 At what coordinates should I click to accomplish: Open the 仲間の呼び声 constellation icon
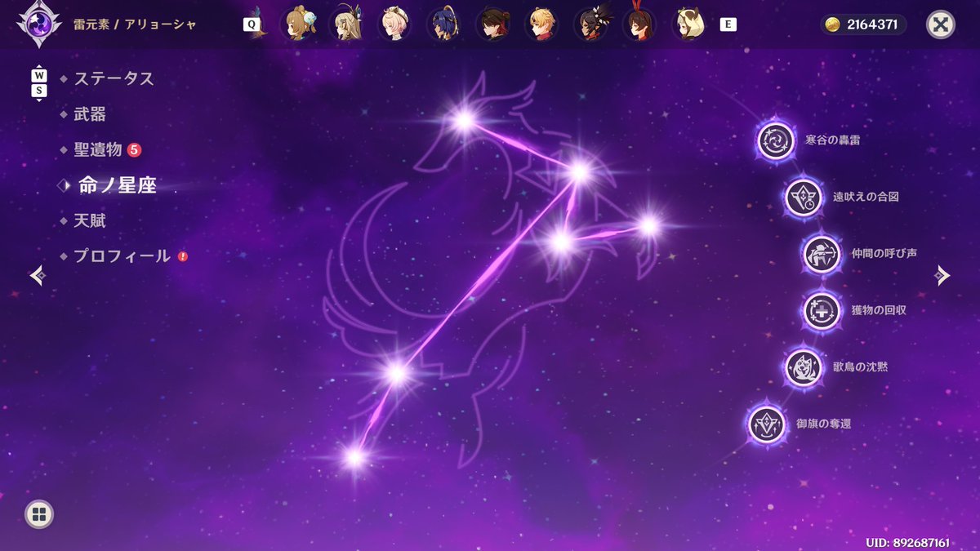click(822, 254)
